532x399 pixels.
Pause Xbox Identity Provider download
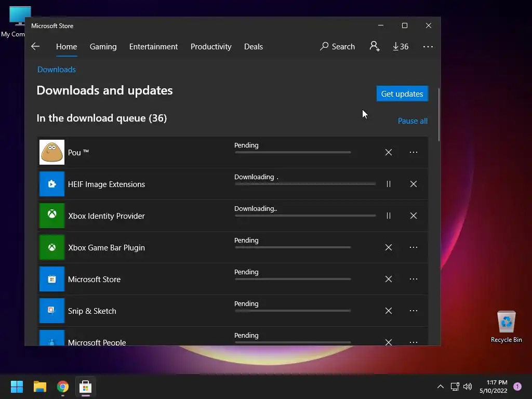tap(389, 216)
